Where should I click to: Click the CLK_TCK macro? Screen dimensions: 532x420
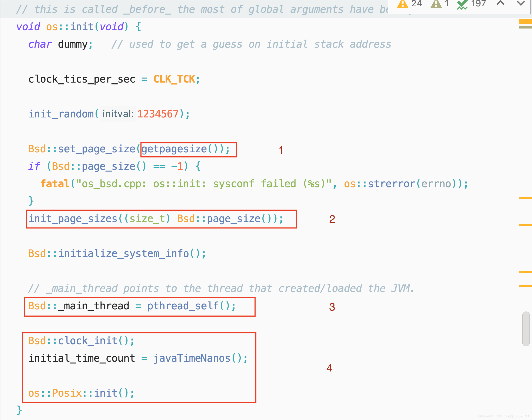174,79
